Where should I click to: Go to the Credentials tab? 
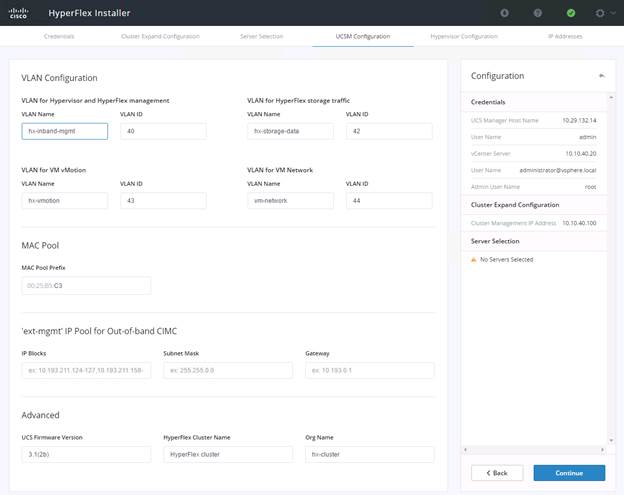pyautogui.click(x=59, y=36)
